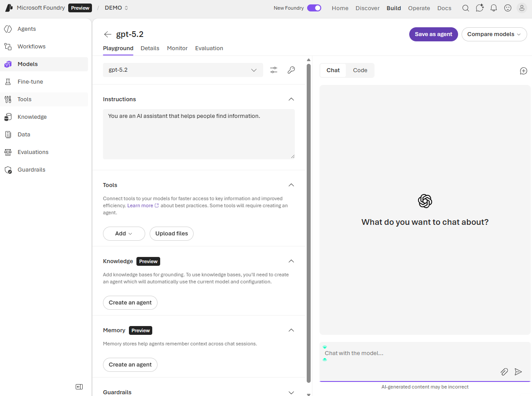Click the Microsoft Foundry logo icon
The image size is (532, 396).
(x=9, y=8)
